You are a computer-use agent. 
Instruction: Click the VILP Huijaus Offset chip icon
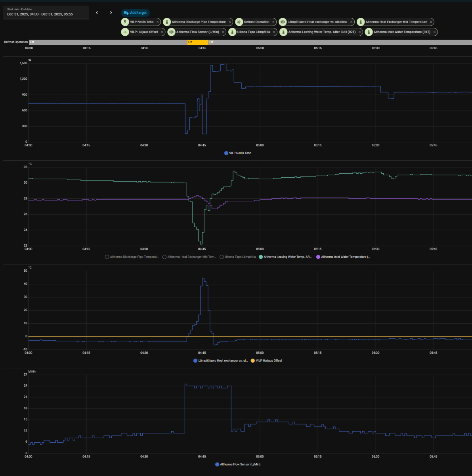125,32
